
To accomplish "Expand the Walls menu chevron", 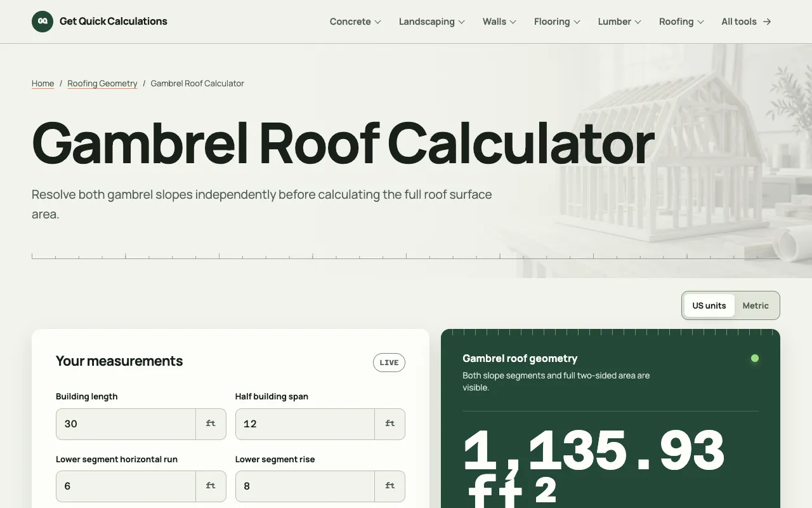I will (x=513, y=22).
